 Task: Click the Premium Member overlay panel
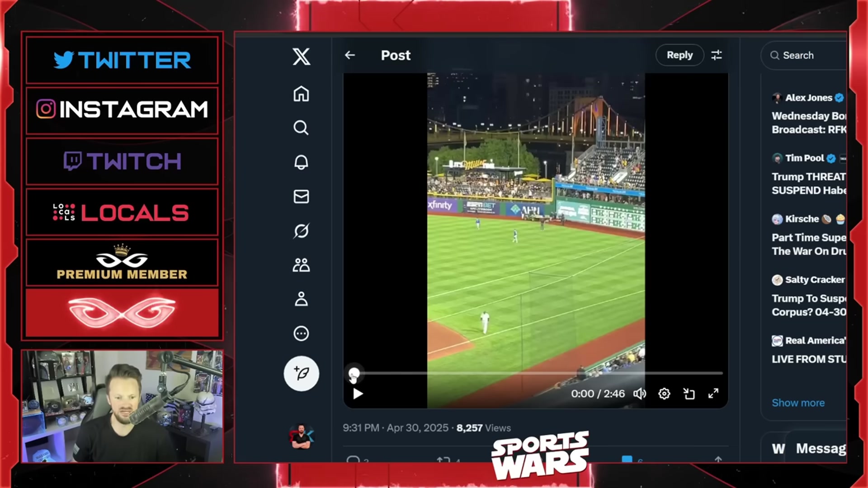122,263
